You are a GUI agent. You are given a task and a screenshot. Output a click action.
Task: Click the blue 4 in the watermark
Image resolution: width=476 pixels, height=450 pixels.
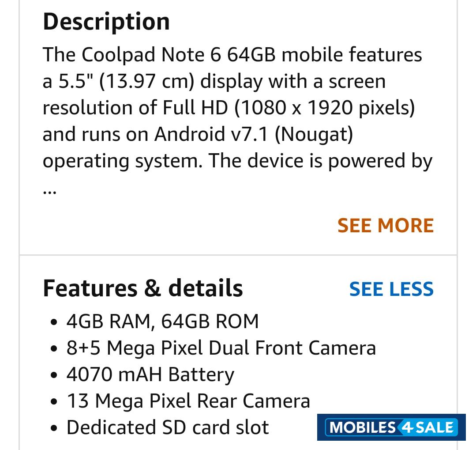click(405, 427)
